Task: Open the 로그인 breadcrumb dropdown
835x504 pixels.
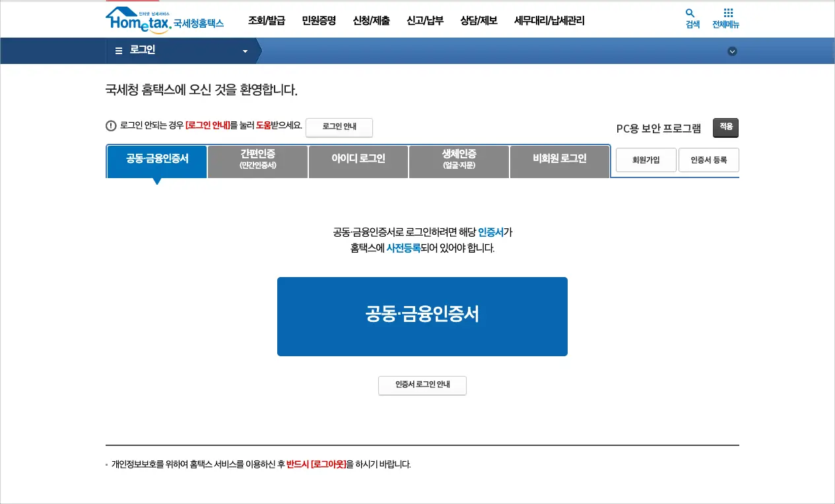Action: click(244, 51)
